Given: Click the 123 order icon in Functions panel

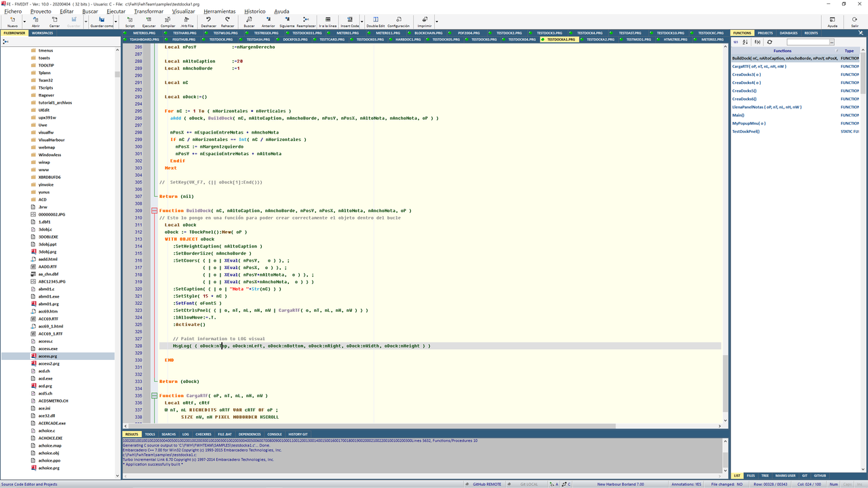Looking at the screenshot, I should [x=736, y=42].
